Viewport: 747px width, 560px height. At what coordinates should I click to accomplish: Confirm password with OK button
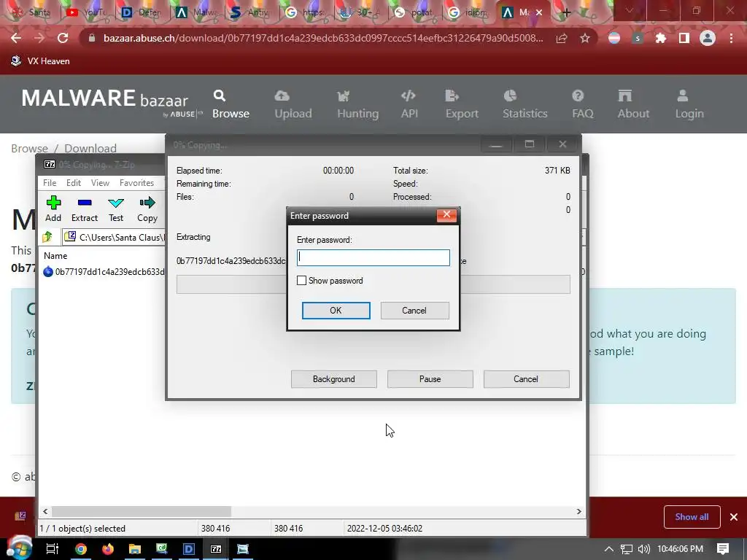click(x=336, y=311)
